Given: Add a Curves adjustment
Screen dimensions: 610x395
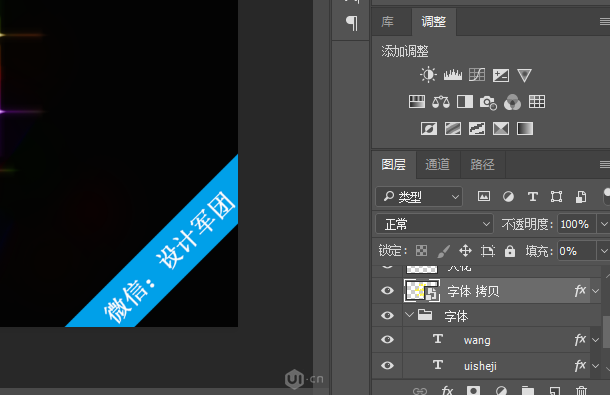Looking at the screenshot, I should coord(477,75).
